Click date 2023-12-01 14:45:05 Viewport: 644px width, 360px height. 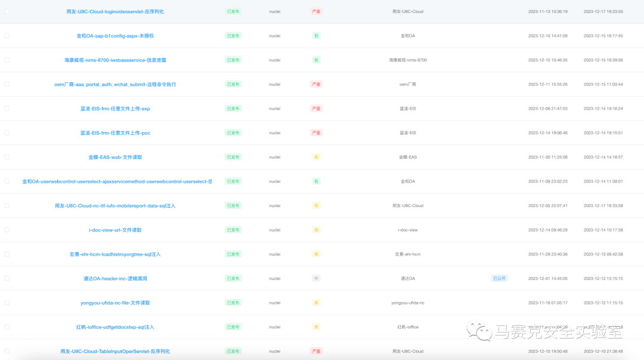548,279
